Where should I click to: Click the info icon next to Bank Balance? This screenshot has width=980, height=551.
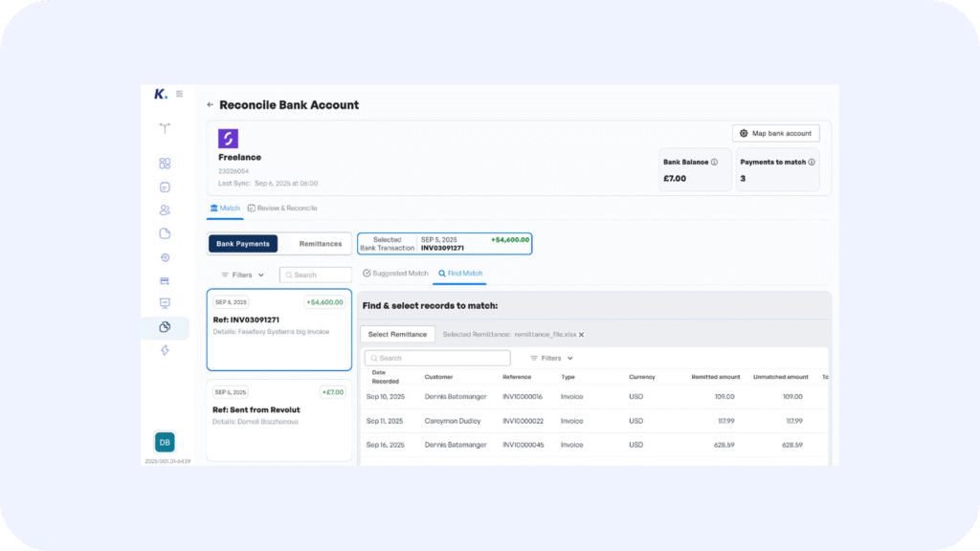[x=714, y=163]
